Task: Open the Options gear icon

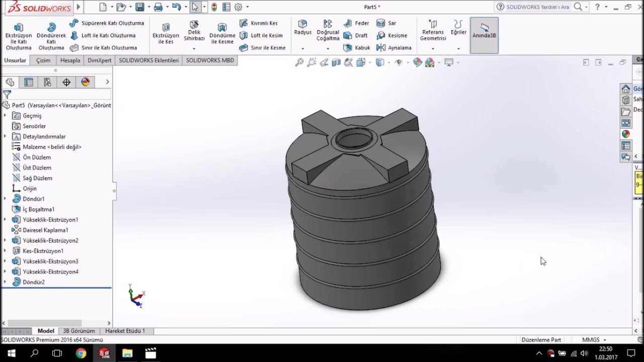Action: pyautogui.click(x=238, y=7)
